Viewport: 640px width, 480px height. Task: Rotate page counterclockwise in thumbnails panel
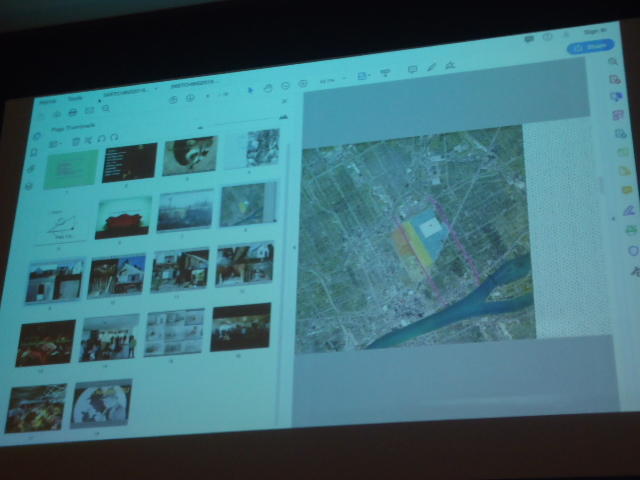tap(102, 139)
